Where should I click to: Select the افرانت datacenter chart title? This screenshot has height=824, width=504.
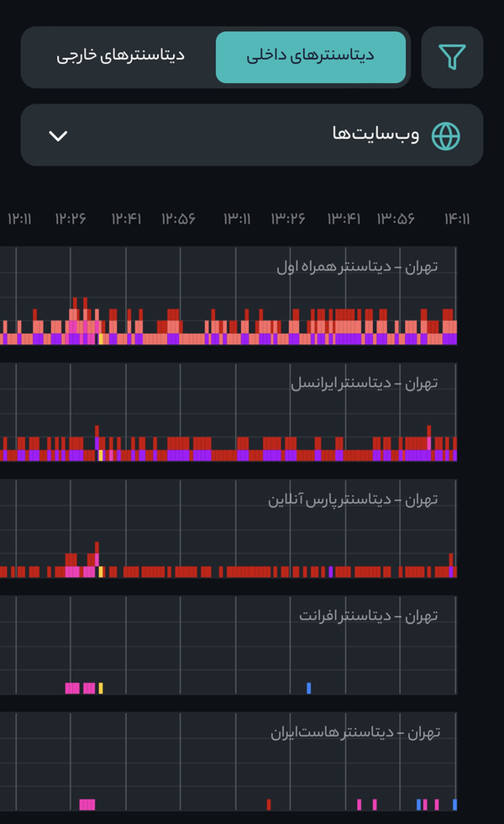(369, 616)
